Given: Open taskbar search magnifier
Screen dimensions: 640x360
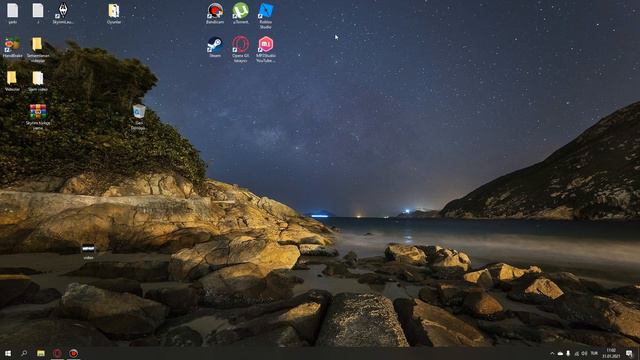Looking at the screenshot, I should point(24,353).
